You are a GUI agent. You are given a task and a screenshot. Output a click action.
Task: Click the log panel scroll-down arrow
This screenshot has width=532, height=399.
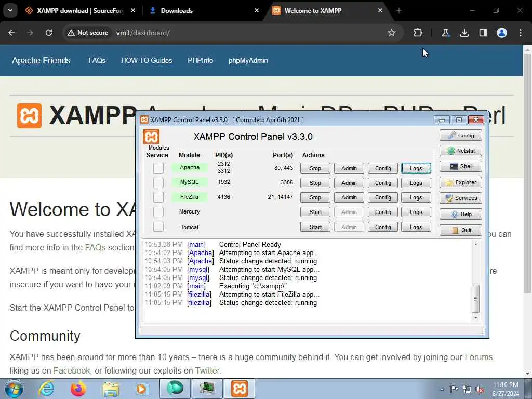point(476,318)
